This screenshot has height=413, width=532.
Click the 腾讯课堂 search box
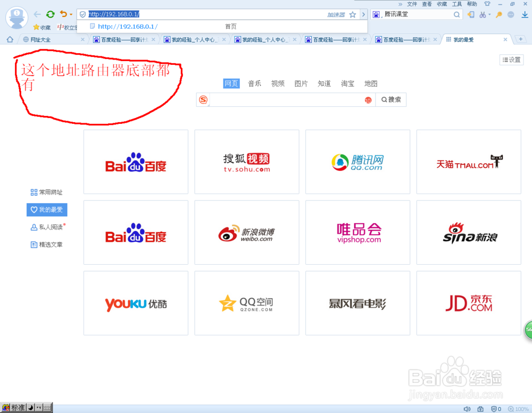(x=418, y=14)
